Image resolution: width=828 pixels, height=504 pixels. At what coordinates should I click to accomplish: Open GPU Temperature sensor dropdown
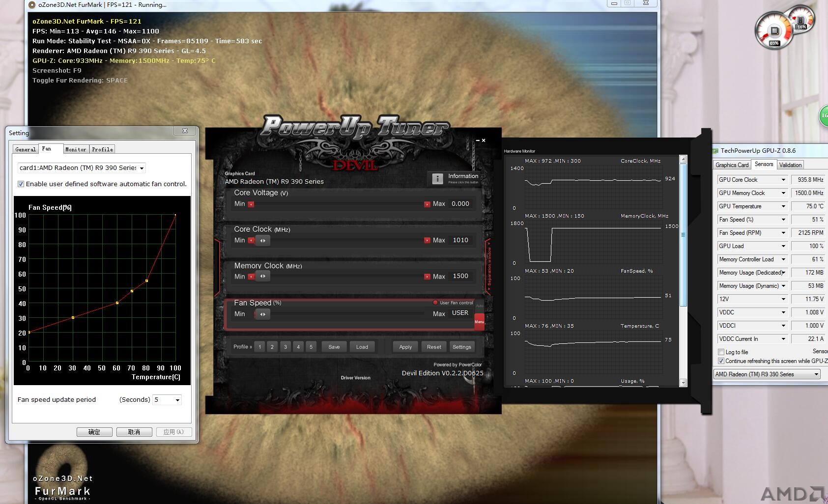[783, 206]
